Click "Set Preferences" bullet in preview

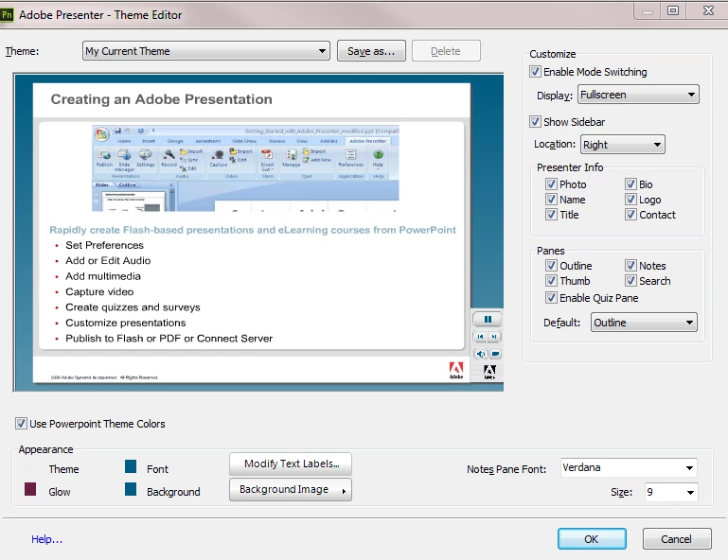tap(104, 245)
